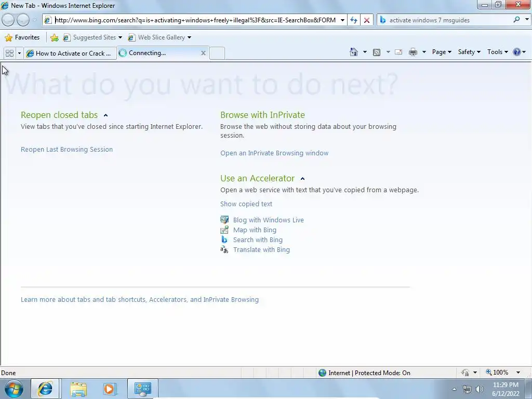532x399 pixels.
Task: Open a new blank tab
Action: 217,54
